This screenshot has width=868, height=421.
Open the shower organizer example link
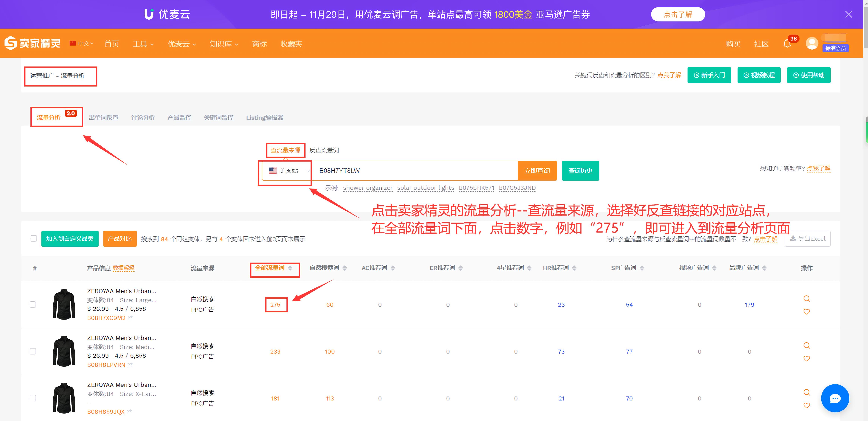pyautogui.click(x=368, y=188)
